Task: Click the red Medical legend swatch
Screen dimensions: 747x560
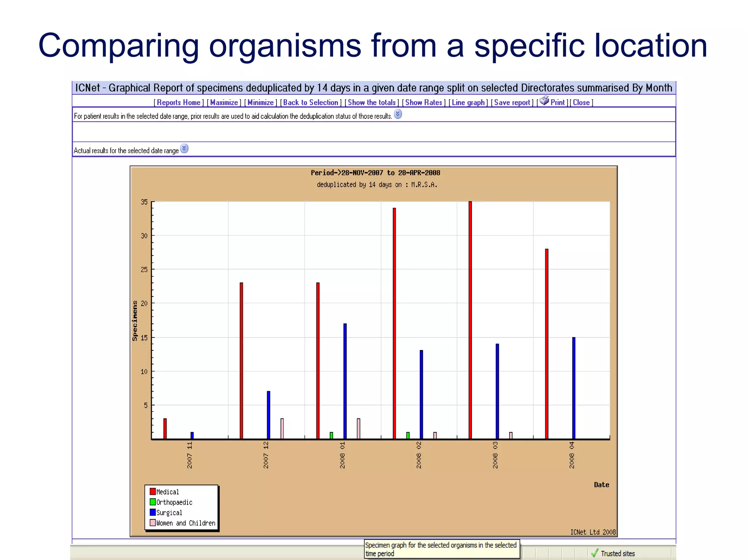Action: [153, 491]
